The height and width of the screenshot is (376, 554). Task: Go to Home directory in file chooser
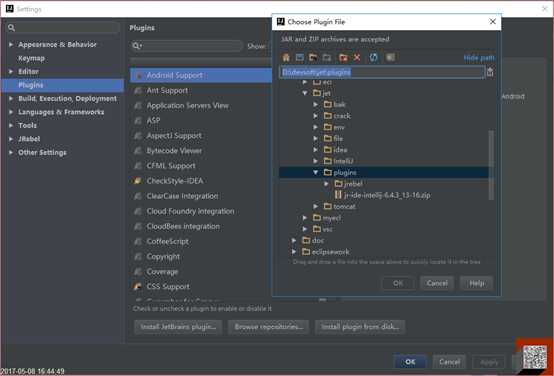286,57
